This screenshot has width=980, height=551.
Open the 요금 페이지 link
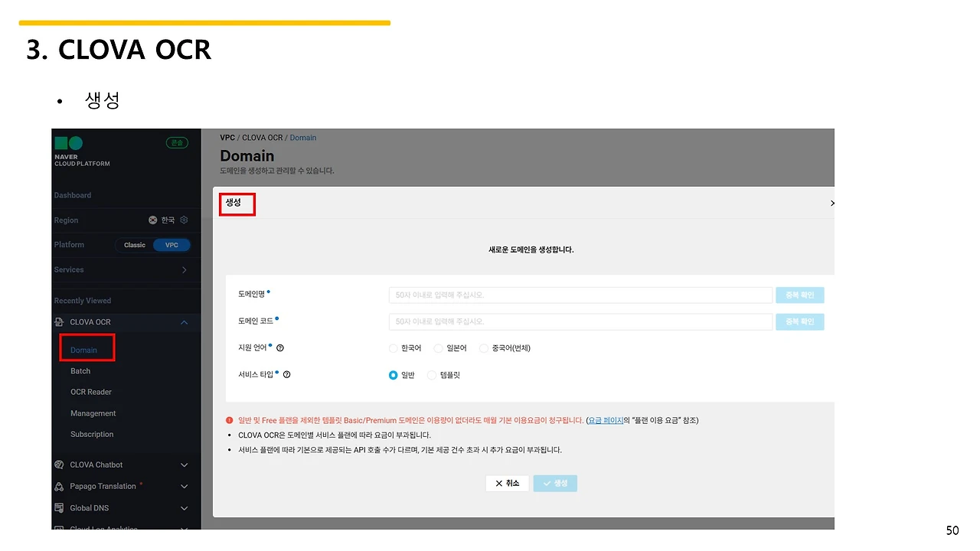coord(605,420)
